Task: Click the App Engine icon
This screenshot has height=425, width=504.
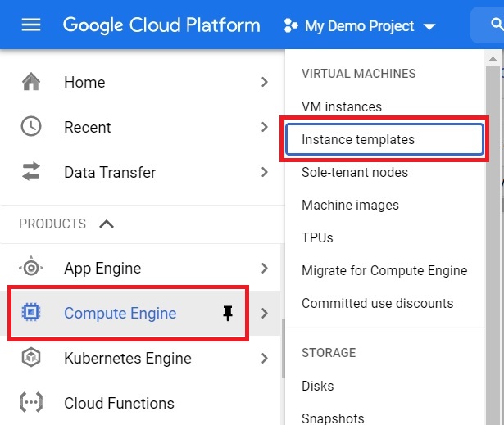Action: point(31,268)
